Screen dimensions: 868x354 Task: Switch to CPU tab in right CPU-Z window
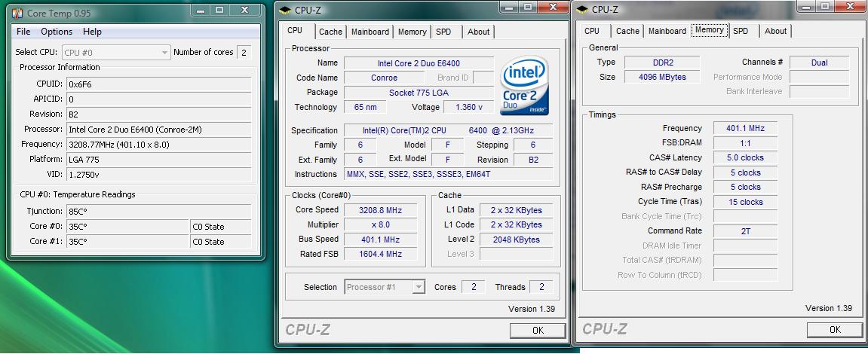(592, 32)
